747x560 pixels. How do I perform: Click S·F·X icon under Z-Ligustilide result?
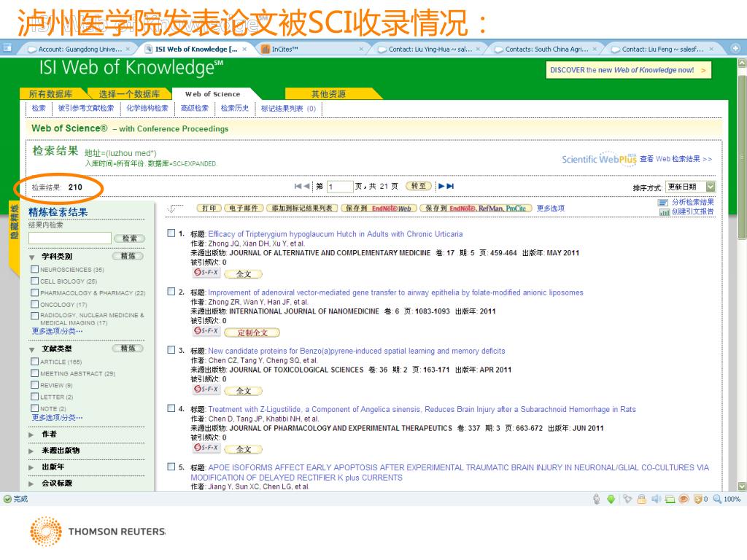click(x=206, y=448)
